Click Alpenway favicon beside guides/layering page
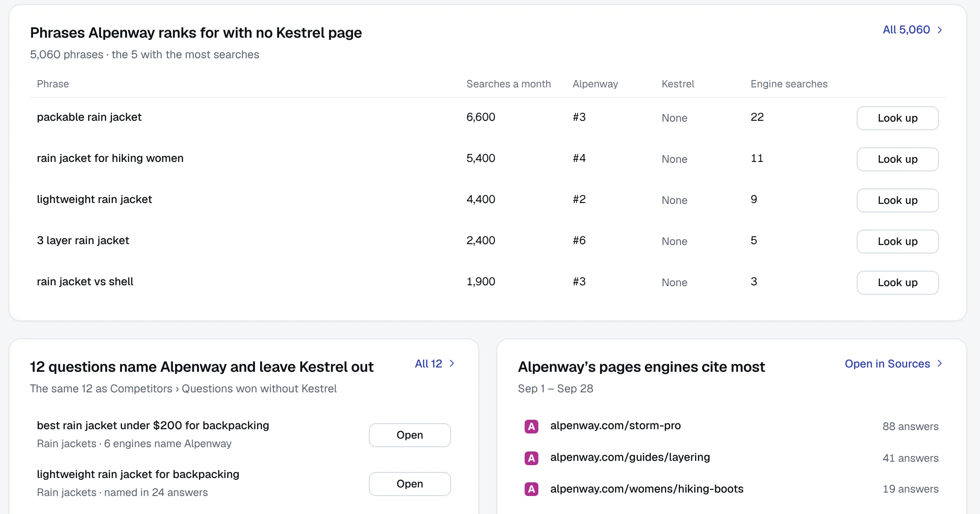 coord(532,458)
